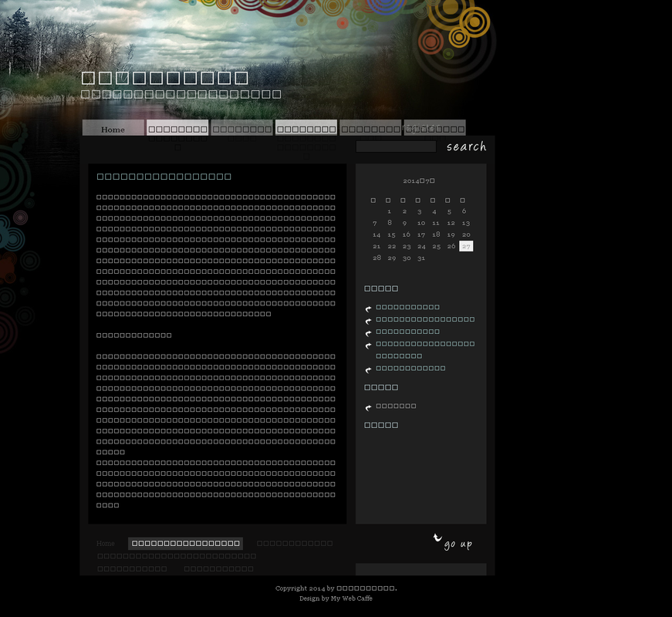Click the 2014 month heading in the calendar
This screenshot has height=617, width=672.
pyautogui.click(x=419, y=180)
